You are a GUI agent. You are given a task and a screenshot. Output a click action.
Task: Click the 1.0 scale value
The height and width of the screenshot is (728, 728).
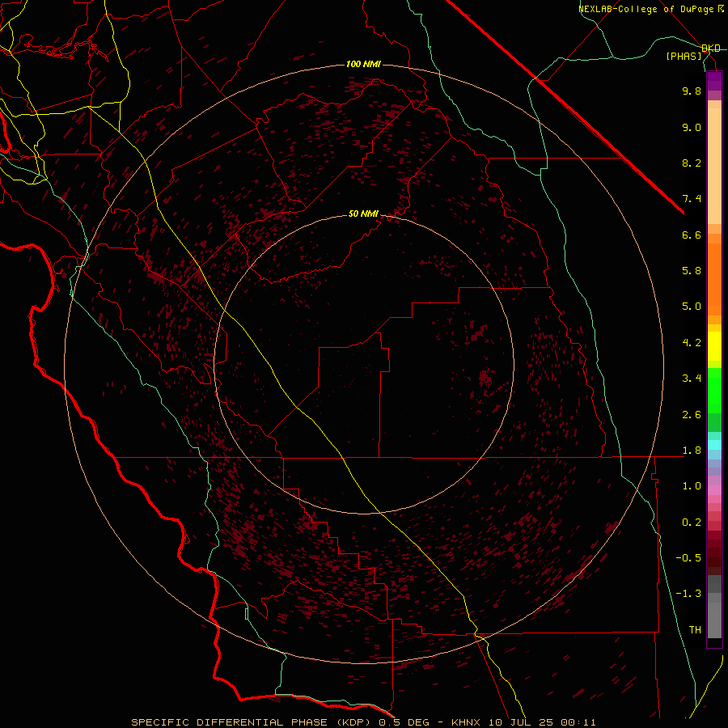692,486
